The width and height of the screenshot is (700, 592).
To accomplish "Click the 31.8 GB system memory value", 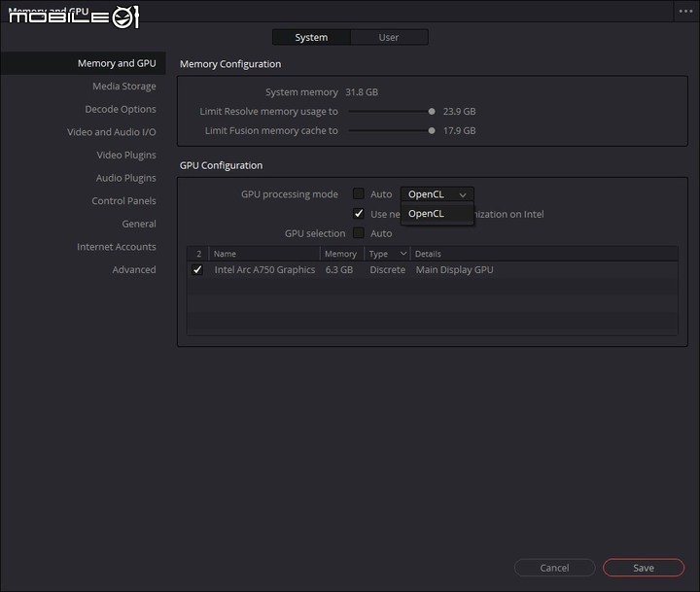I will [362, 92].
